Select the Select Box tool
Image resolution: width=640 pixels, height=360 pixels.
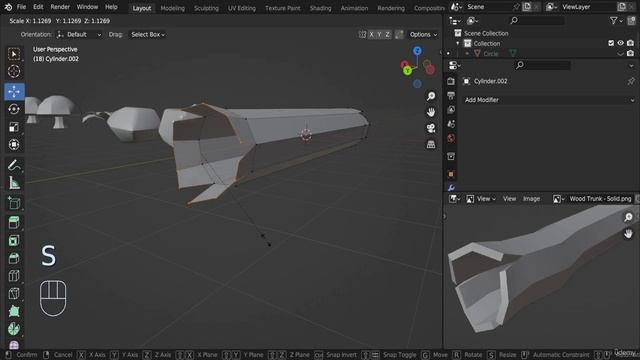(14, 54)
